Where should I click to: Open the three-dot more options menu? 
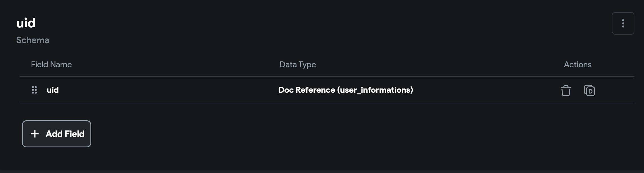point(623,23)
